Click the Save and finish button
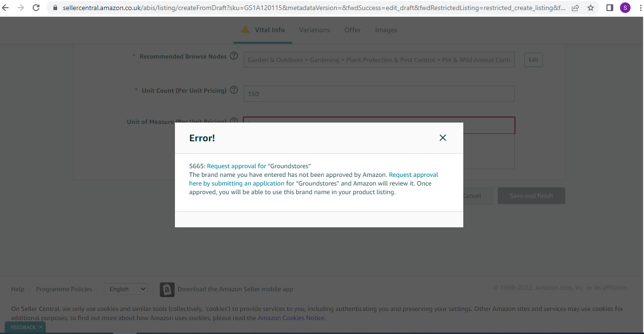The image size is (644, 334). [x=531, y=196]
